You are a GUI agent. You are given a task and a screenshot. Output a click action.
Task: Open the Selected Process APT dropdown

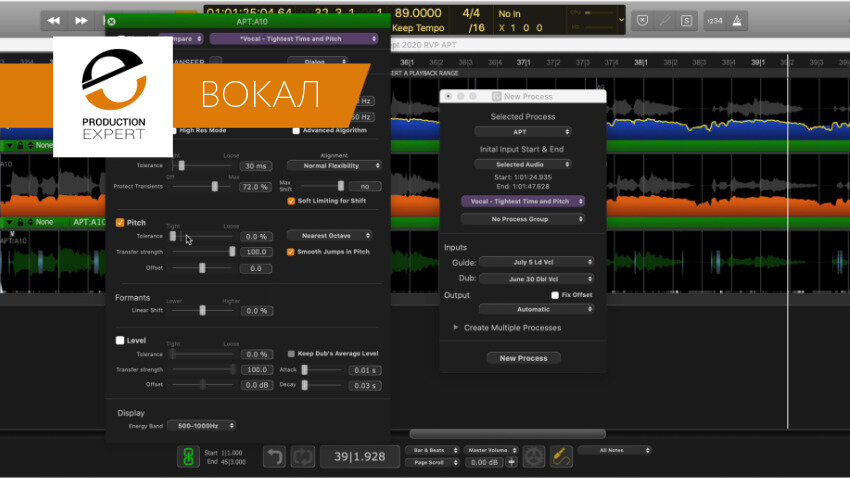(x=523, y=132)
